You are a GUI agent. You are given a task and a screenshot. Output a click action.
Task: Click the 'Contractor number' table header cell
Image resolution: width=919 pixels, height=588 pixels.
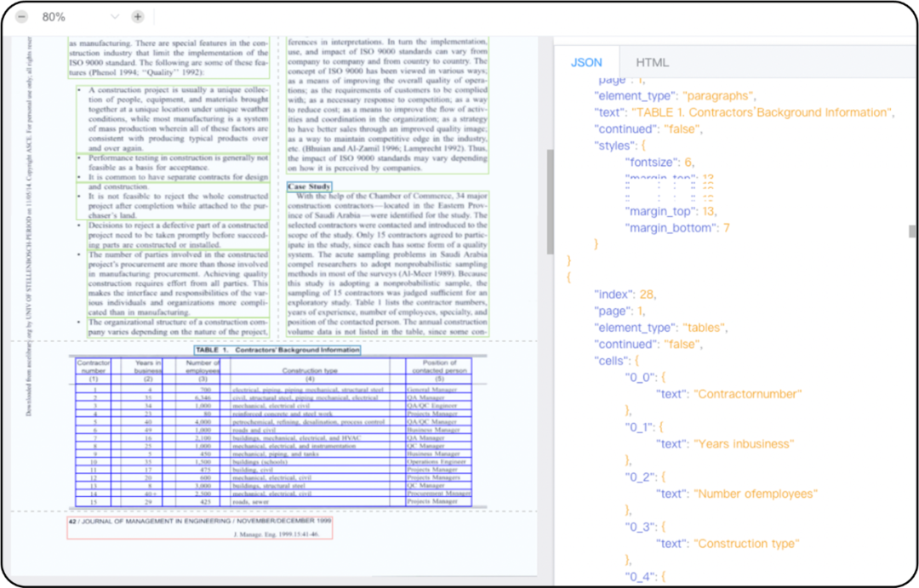pos(94,367)
